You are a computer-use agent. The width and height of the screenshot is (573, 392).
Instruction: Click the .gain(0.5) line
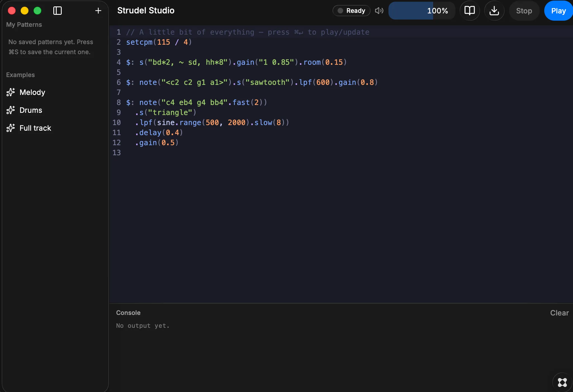tap(157, 143)
